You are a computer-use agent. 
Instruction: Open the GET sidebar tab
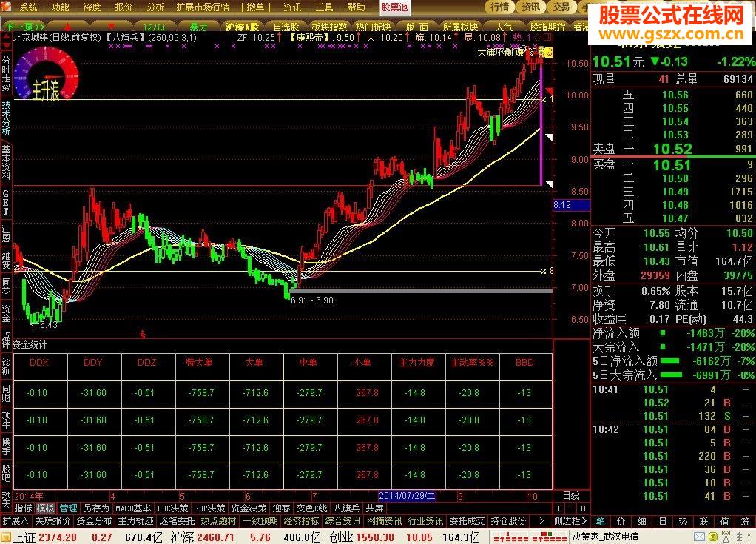pyautogui.click(x=6, y=202)
